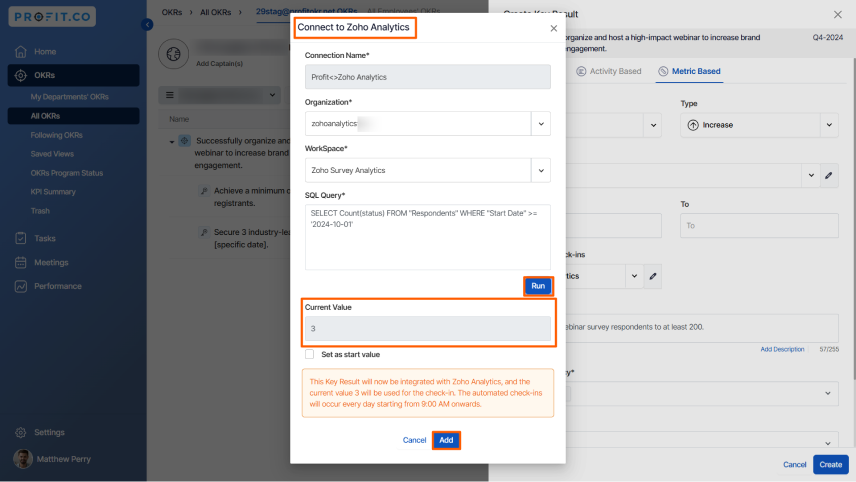Click the Increase arrow icon

click(693, 125)
